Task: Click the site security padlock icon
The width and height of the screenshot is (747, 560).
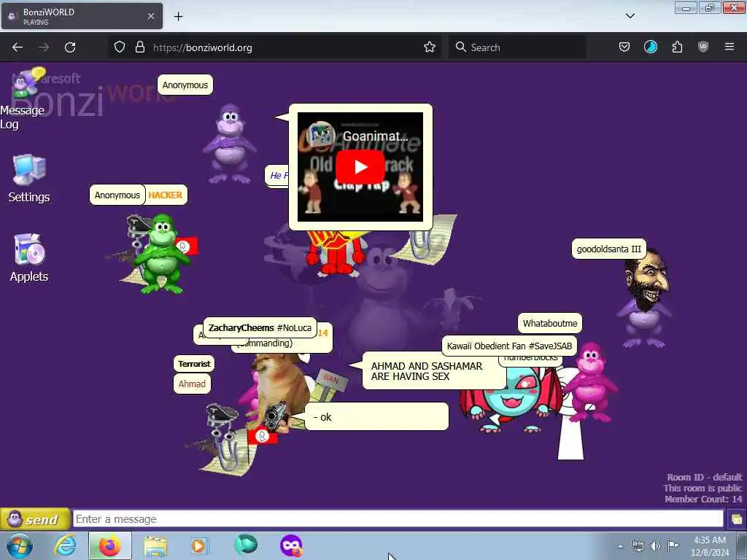Action: (139, 47)
